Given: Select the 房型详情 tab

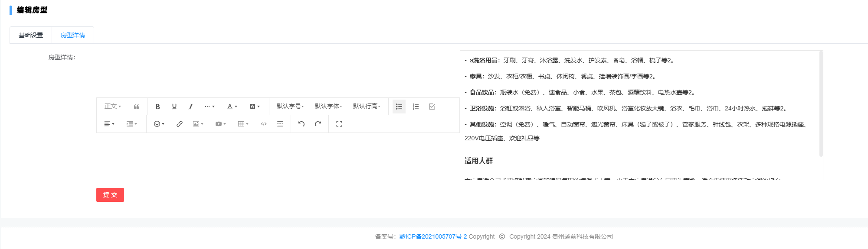Looking at the screenshot, I should [x=73, y=35].
